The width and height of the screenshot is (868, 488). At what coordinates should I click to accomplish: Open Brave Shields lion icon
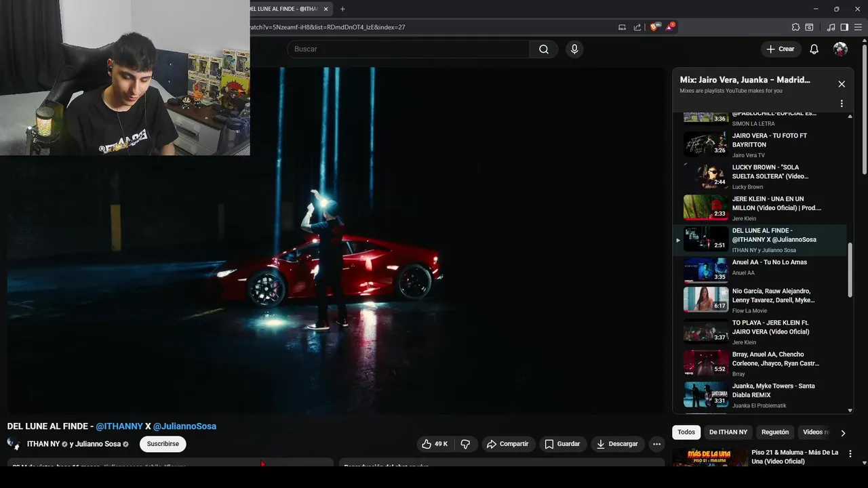point(654,27)
